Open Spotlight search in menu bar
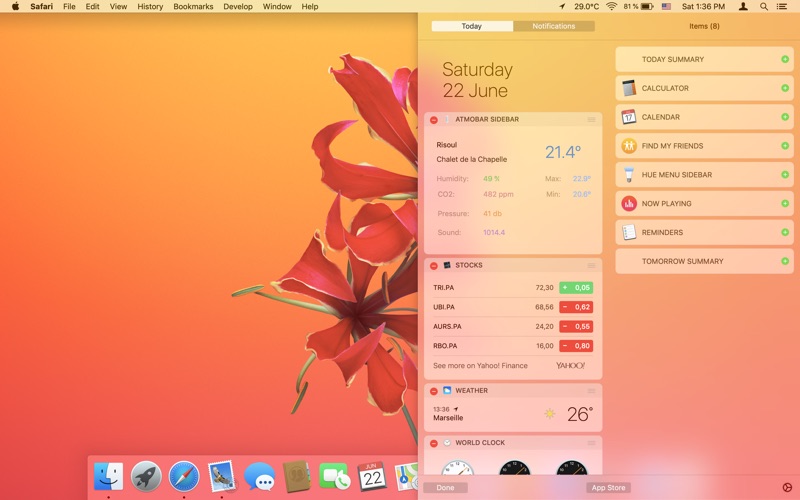The width and height of the screenshot is (800, 500). (x=764, y=7)
